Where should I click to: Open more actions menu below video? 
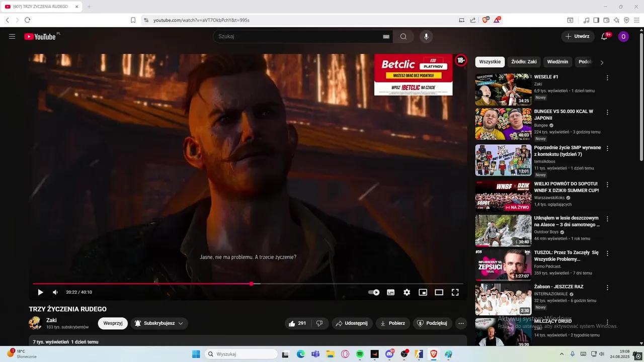coord(461,323)
